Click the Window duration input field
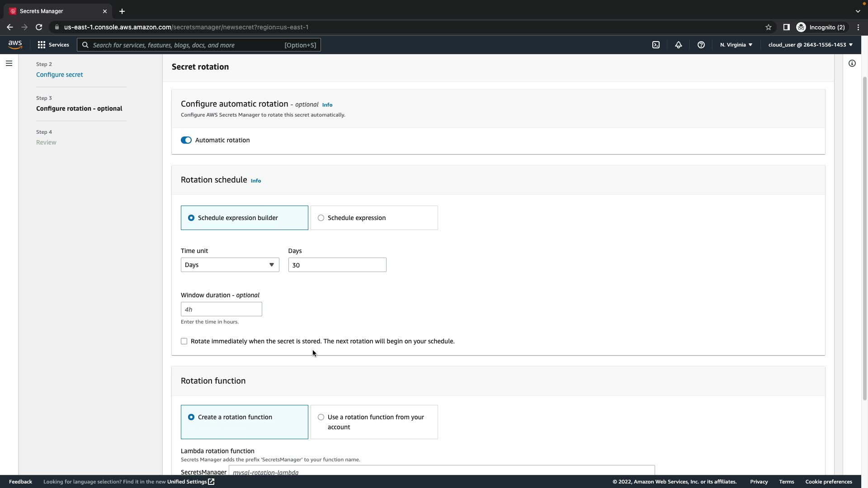 (221, 309)
